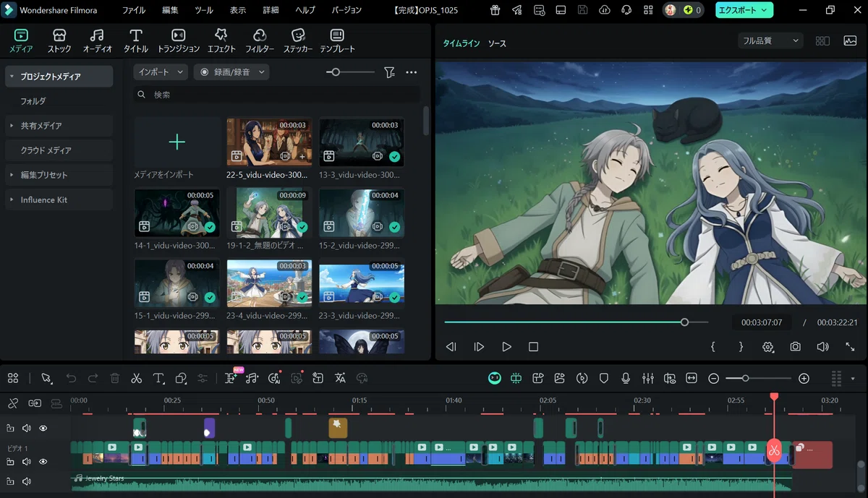This screenshot has height=498, width=868.
Task: Zoom out timeline with minus icon
Action: pyautogui.click(x=713, y=378)
